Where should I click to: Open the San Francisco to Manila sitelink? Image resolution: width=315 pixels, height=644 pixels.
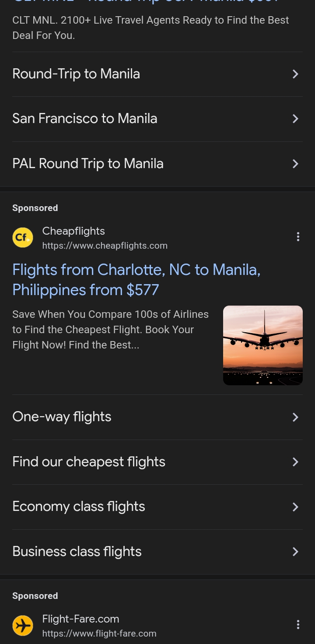(x=85, y=119)
